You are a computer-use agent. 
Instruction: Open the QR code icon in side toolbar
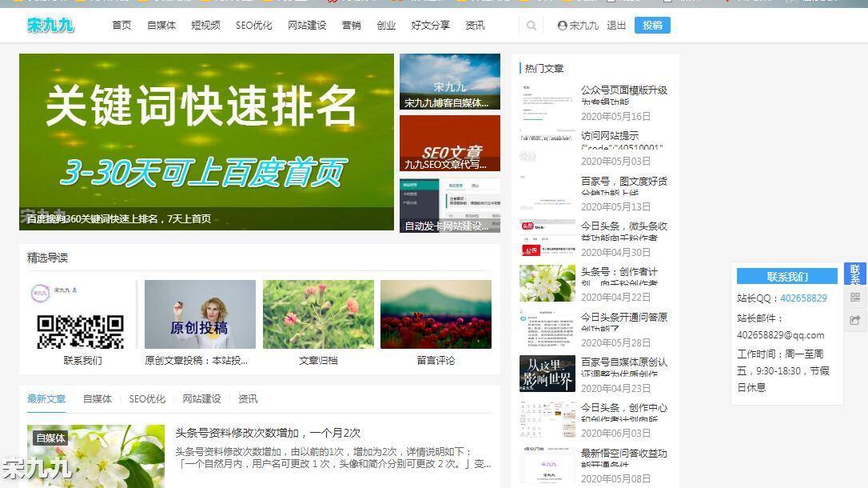click(855, 298)
